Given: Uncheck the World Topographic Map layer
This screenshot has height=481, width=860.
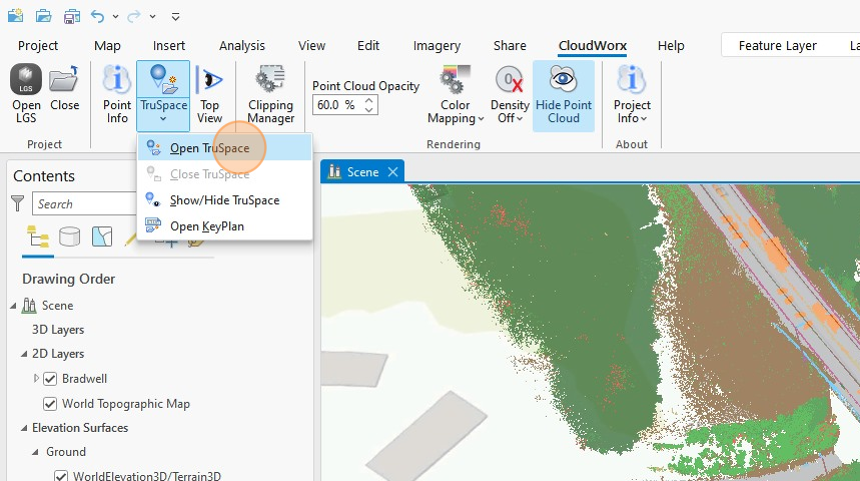Looking at the screenshot, I should pos(50,404).
